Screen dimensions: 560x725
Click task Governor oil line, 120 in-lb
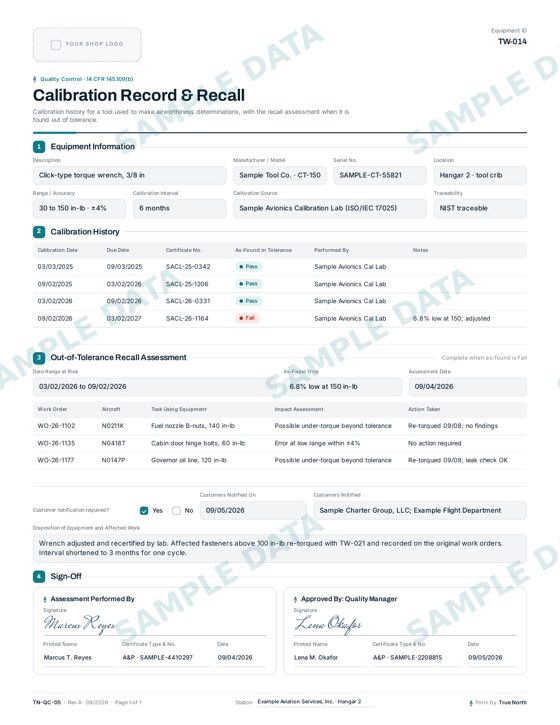tap(189, 461)
